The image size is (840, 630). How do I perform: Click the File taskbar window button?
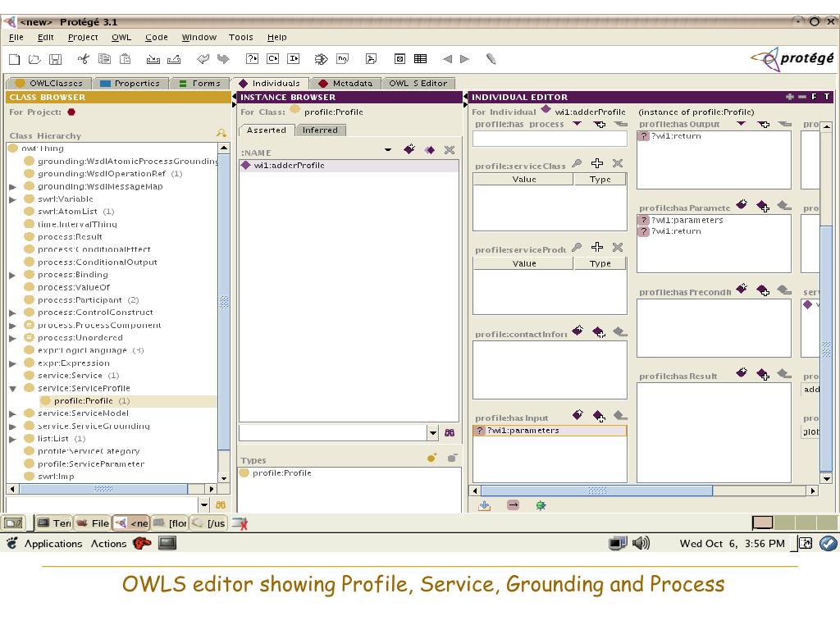[x=92, y=523]
